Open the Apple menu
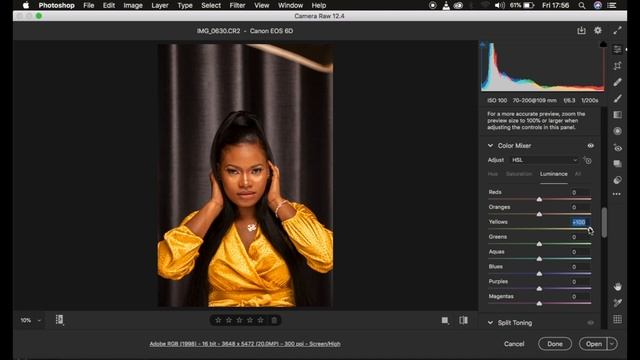Image resolution: width=640 pixels, height=360 pixels. [26, 5]
